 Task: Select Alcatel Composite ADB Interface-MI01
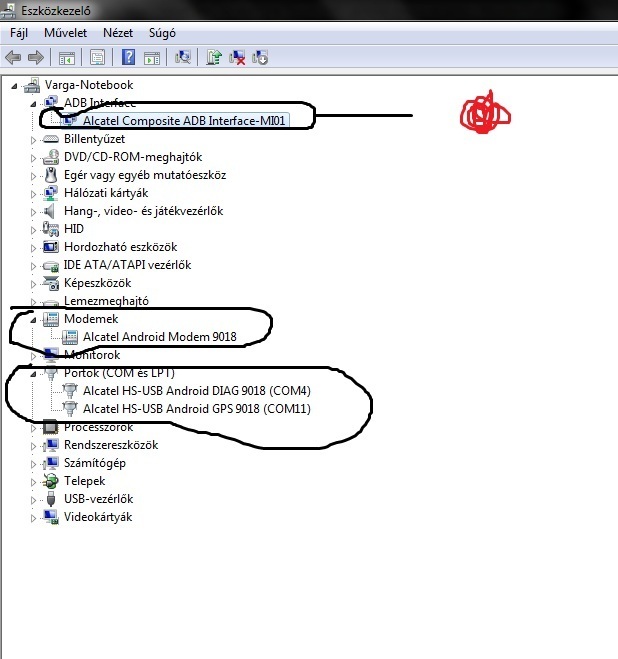pyautogui.click(x=184, y=121)
